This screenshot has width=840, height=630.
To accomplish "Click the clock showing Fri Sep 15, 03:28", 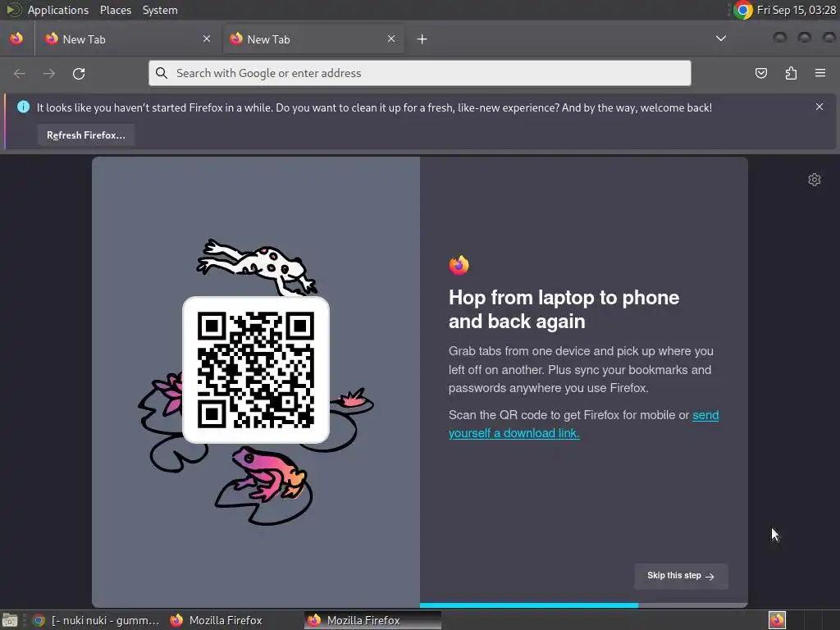I will click(796, 10).
